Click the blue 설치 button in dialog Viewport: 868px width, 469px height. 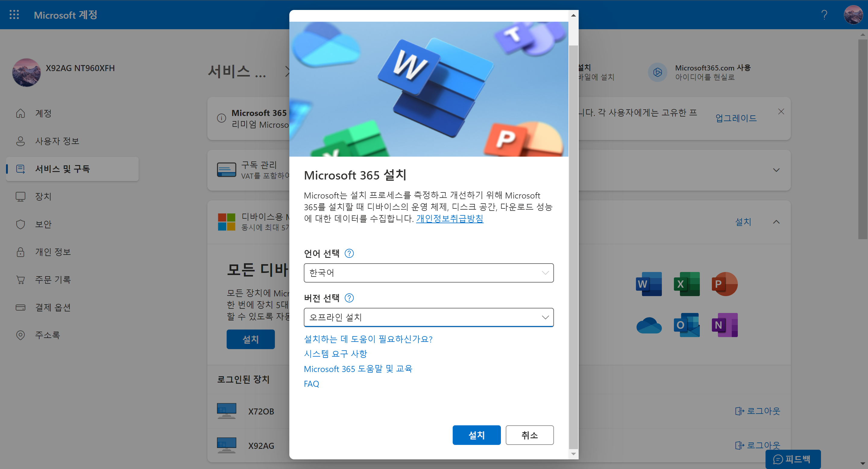tap(476, 435)
